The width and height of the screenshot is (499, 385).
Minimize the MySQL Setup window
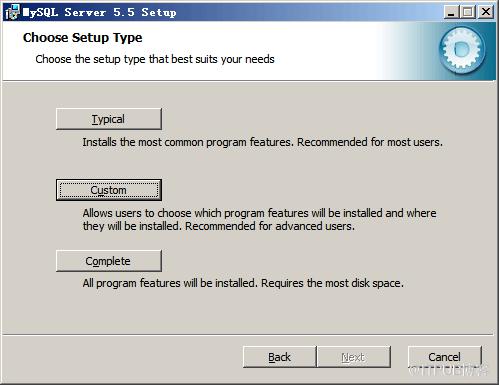(x=451, y=12)
